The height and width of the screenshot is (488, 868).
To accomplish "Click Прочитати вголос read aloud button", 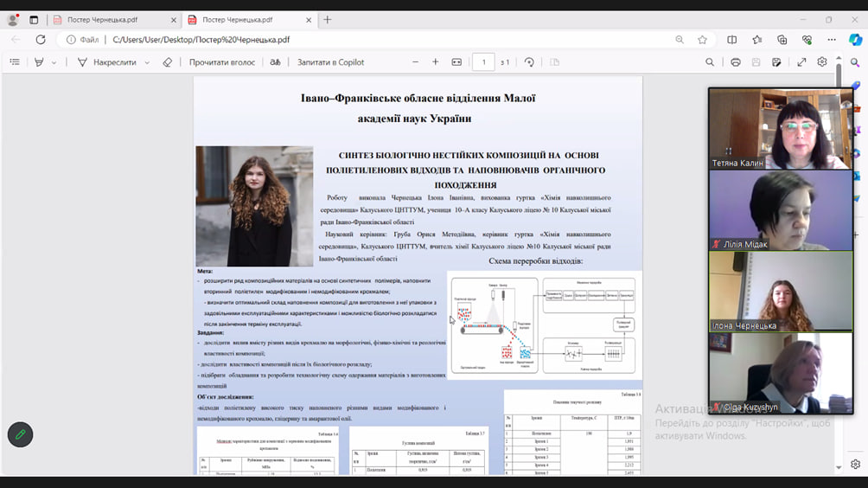I will tap(222, 62).
